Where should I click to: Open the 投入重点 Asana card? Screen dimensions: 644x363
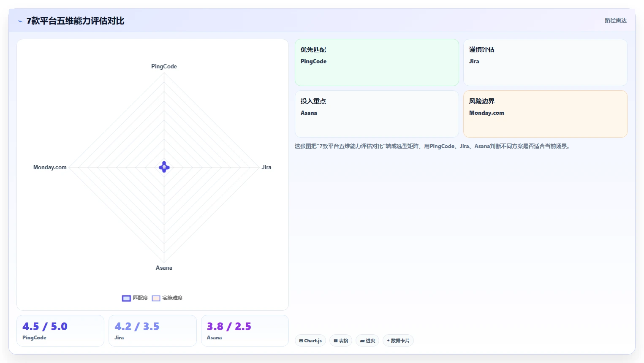pyautogui.click(x=377, y=114)
